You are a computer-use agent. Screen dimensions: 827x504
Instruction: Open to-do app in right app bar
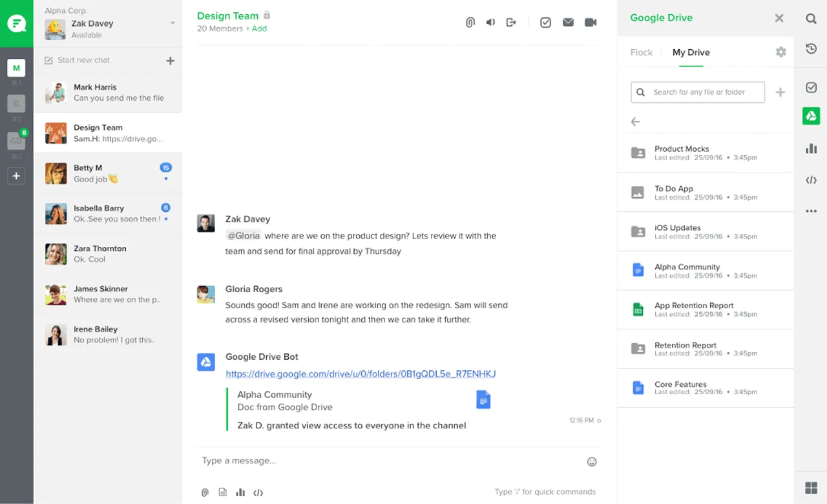811,87
